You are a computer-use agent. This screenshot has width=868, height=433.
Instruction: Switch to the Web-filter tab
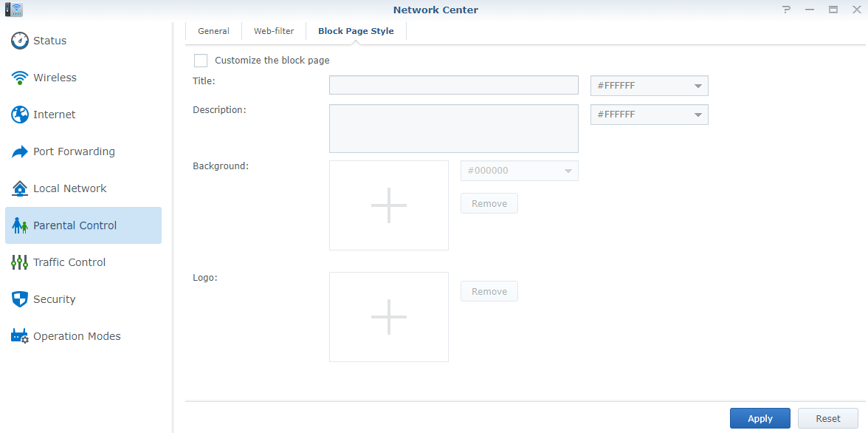click(x=274, y=31)
